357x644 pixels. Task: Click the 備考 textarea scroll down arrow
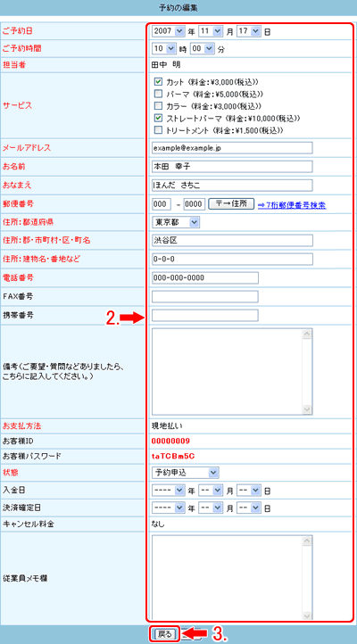click(307, 409)
